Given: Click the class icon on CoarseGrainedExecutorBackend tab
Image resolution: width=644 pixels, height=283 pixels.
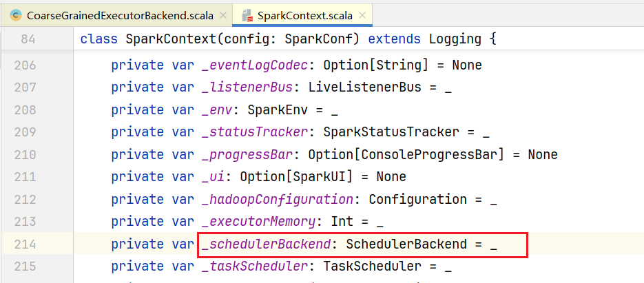Looking at the screenshot, I should coord(17,16).
